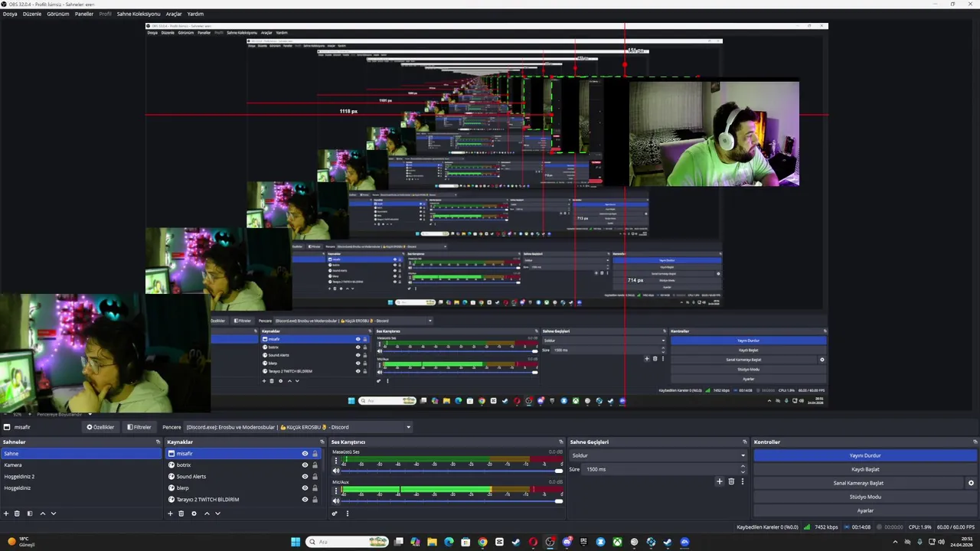Click Sanal Kamerayı Başlat button
This screenshot has width=980, height=551.
(x=858, y=483)
